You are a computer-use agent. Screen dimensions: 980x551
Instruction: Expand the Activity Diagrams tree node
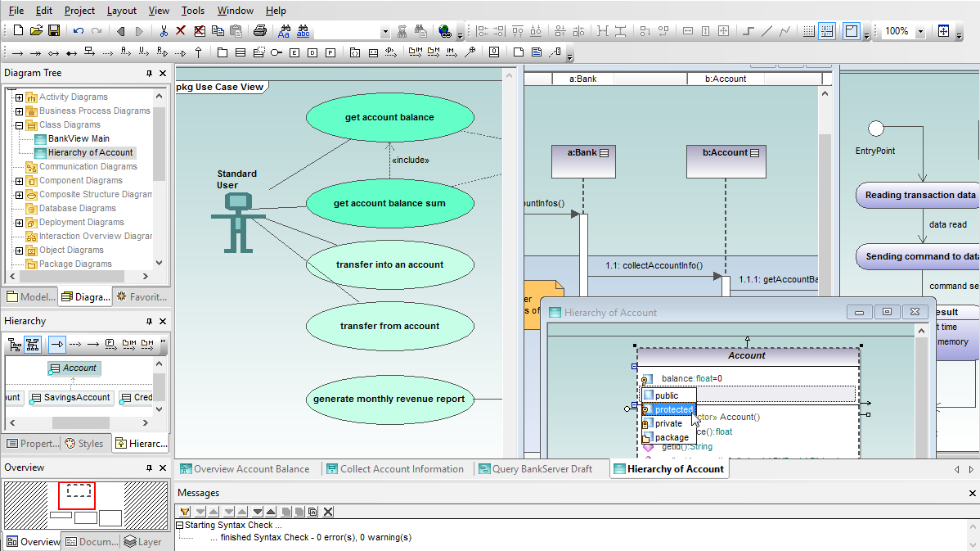point(19,97)
